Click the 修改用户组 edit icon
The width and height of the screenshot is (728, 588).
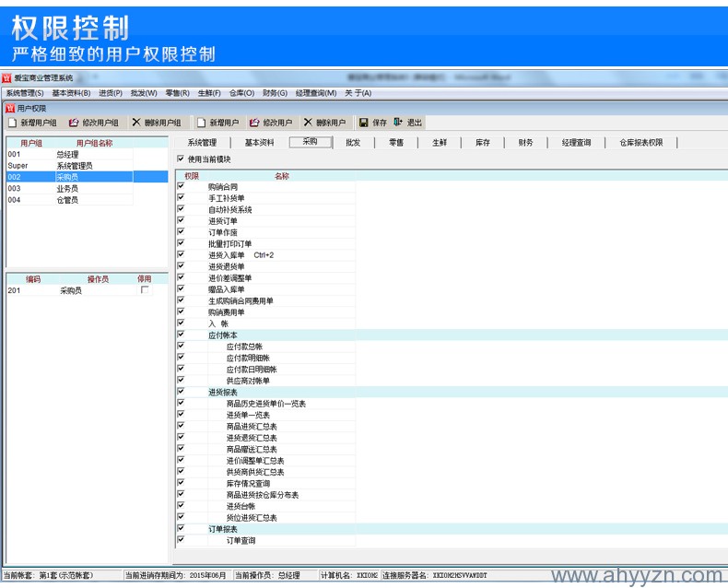pyautogui.click(x=74, y=123)
